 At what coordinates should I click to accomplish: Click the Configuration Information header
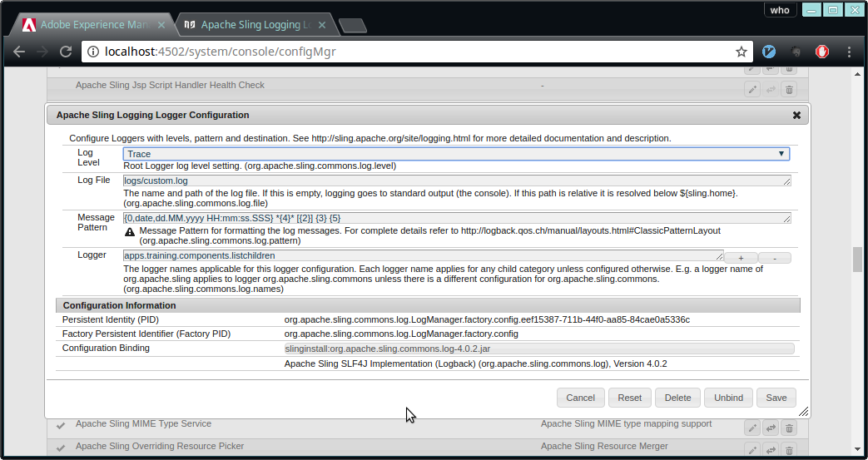[x=428, y=305]
